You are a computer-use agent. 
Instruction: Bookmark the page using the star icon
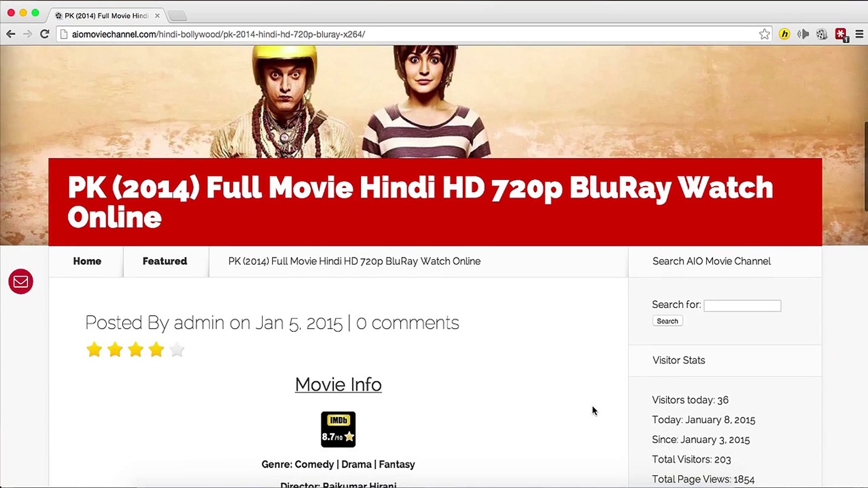764,34
